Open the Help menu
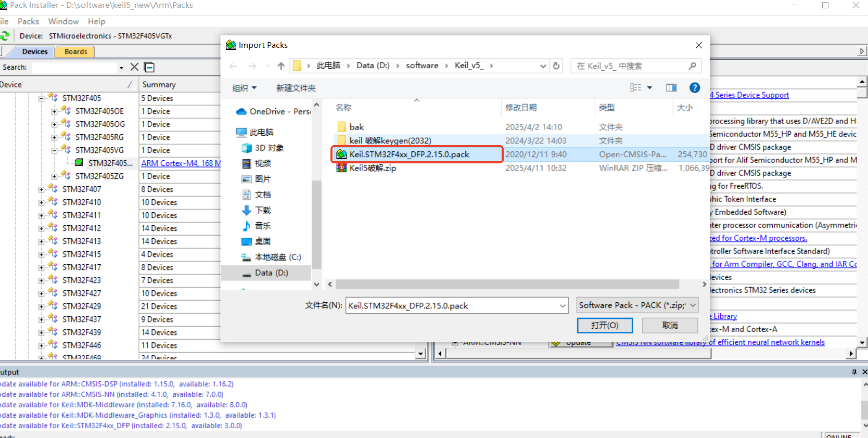Screen dimensions: 868x438 [96, 21]
